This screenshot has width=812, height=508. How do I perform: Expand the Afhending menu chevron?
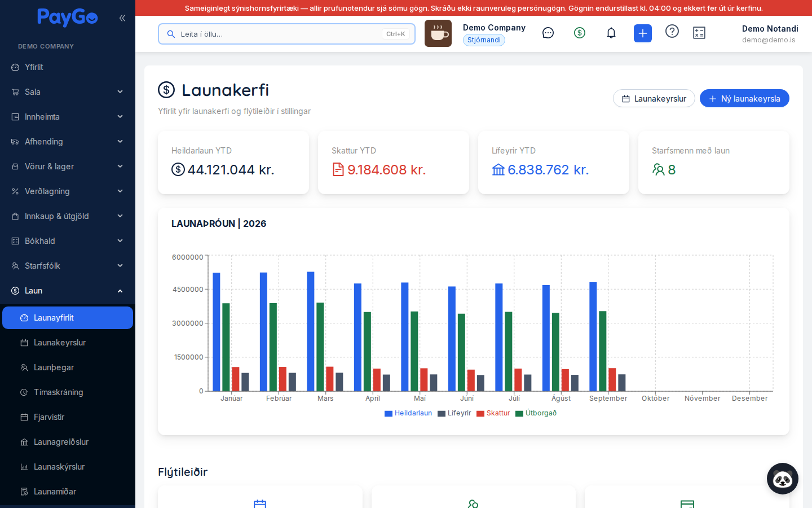coord(120,142)
